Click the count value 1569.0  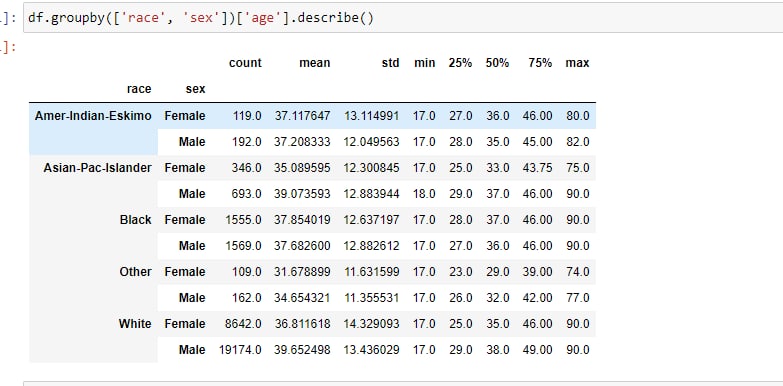pos(243,246)
